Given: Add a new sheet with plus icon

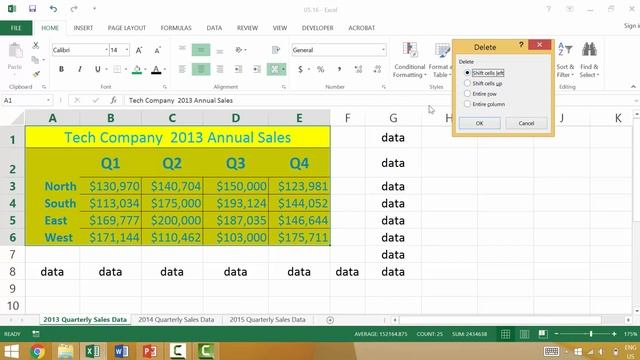Looking at the screenshot, I should click(330, 320).
